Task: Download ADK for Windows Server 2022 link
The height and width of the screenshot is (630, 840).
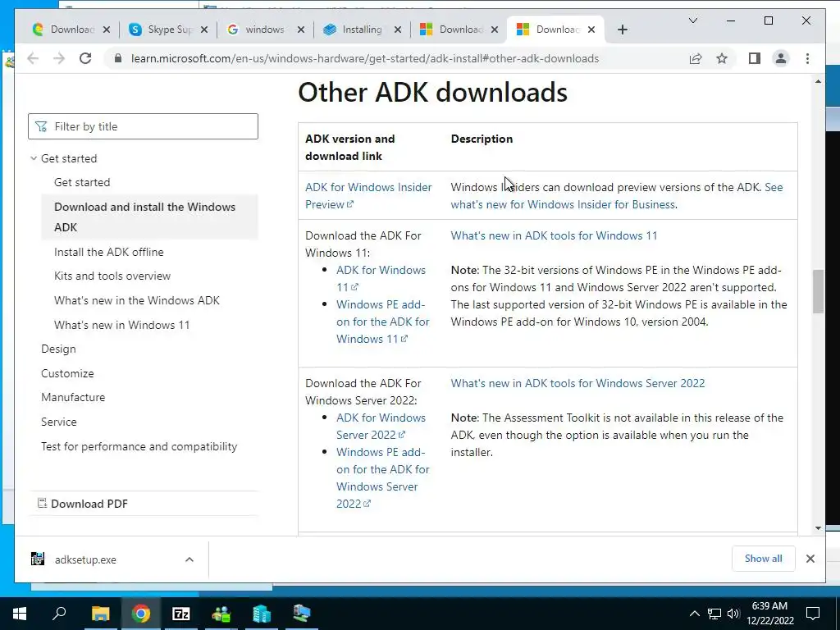Action: (x=381, y=426)
